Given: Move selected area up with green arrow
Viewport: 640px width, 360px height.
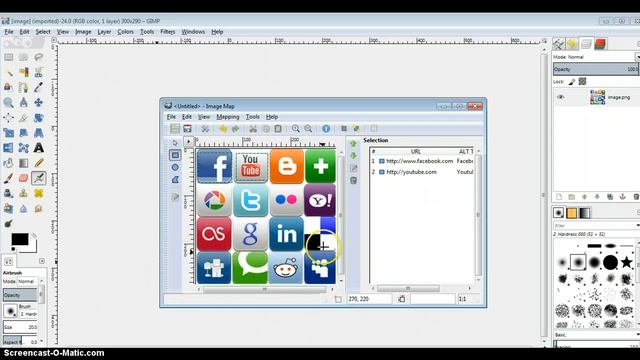Looking at the screenshot, I should click(353, 144).
